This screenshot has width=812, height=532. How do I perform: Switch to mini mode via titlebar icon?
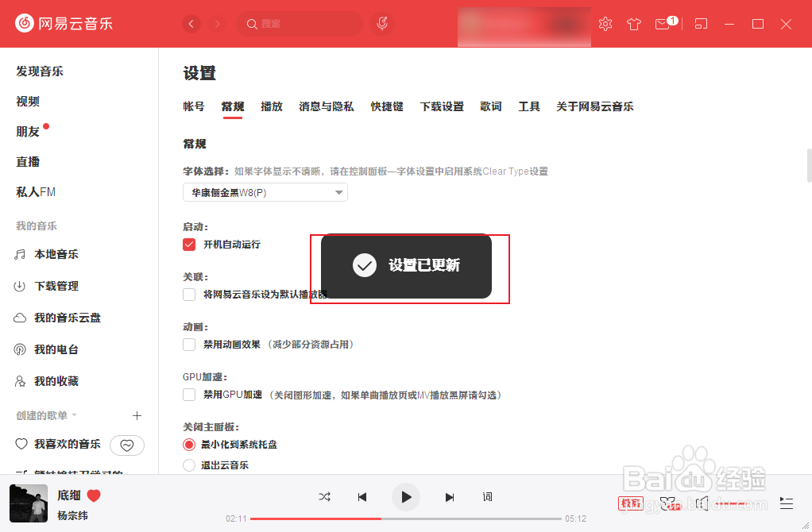point(701,24)
